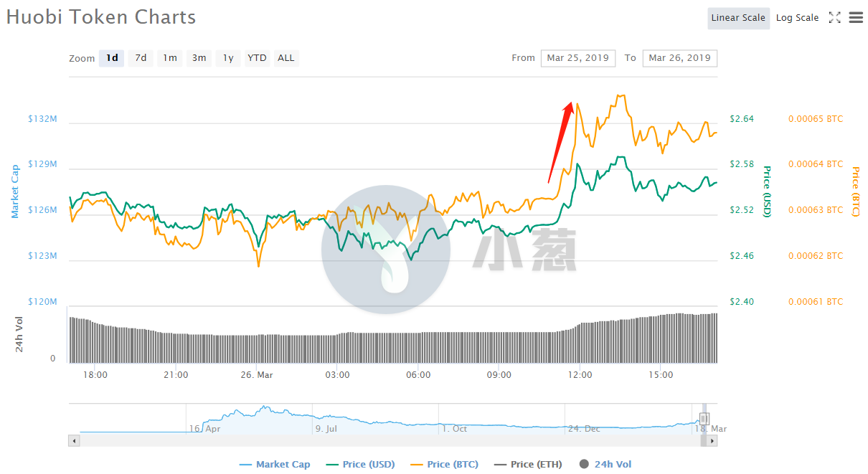
Task: Open full screen chart view icon
Action: [x=834, y=18]
